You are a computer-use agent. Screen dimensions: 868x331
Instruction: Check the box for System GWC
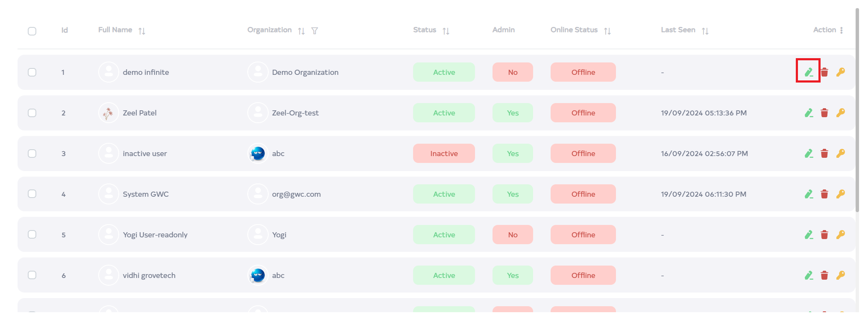click(x=32, y=194)
